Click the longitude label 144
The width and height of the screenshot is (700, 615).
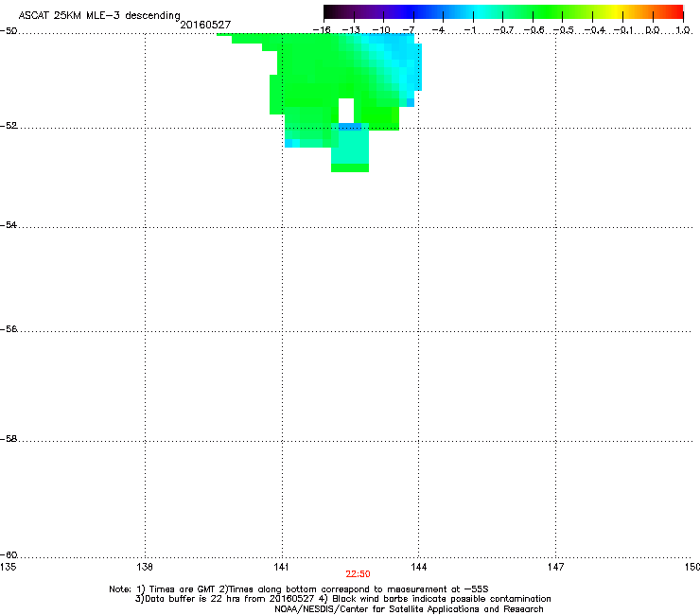418,567
